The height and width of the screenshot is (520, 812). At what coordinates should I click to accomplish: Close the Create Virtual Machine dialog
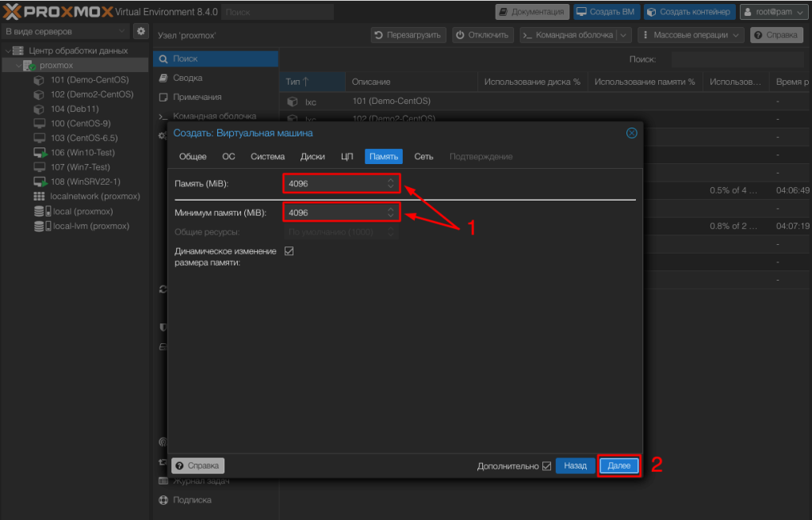point(631,133)
